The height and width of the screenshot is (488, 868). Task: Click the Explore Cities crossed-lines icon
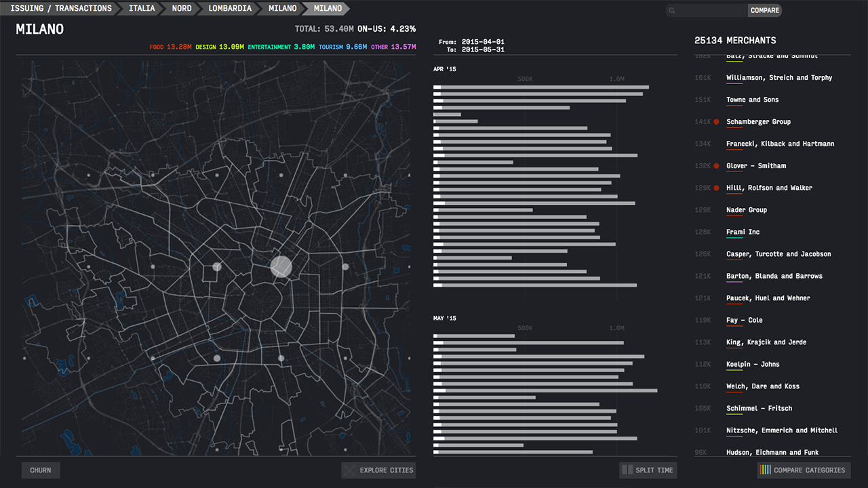(x=349, y=470)
